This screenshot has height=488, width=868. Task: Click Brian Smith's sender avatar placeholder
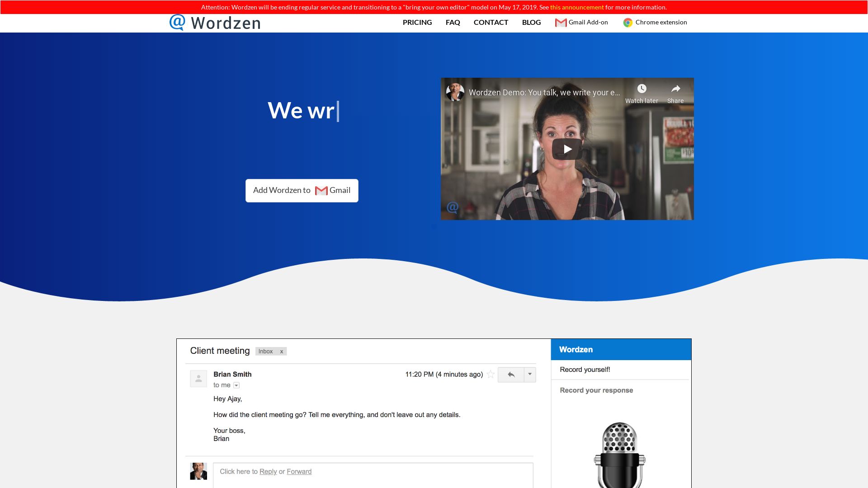tap(198, 379)
